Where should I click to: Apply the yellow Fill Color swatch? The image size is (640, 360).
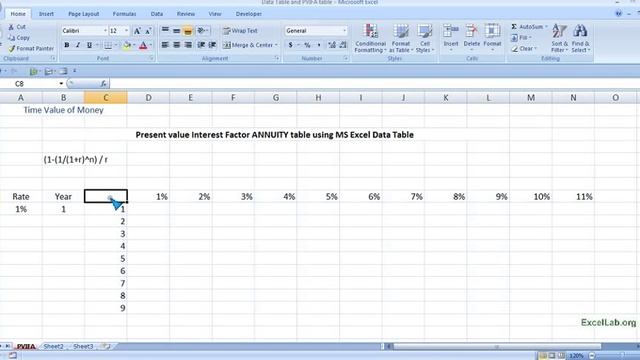coord(127,45)
